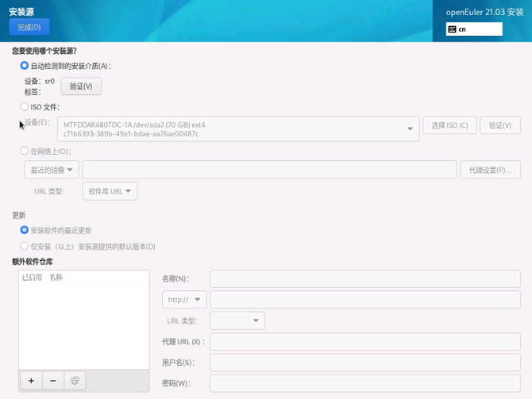This screenshot has width=532, height=399.
Task: Open the 最近的镜像 dropdown
Action: 52,170
